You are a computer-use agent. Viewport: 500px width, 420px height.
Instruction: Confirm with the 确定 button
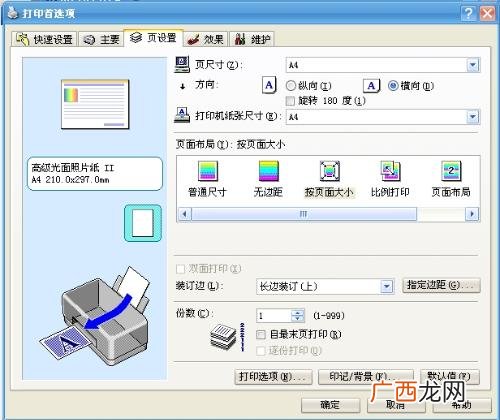330,405
